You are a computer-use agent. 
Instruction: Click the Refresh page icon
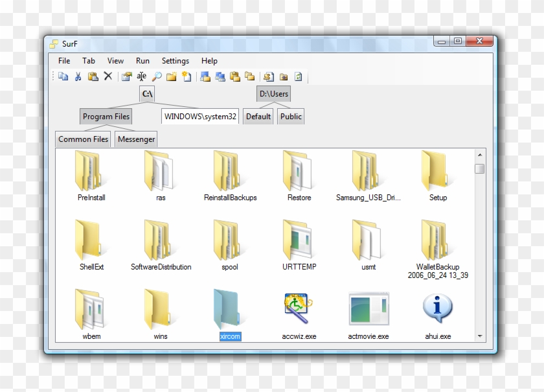coord(299,76)
